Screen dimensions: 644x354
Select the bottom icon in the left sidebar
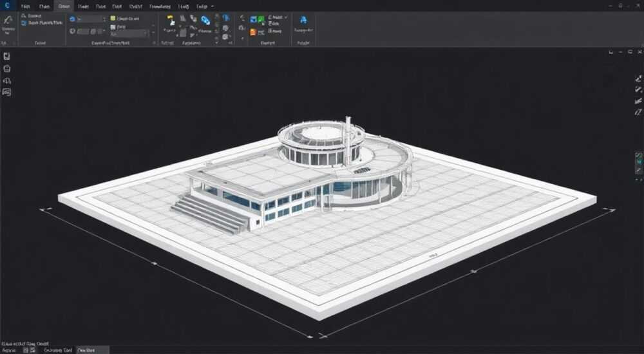tap(6, 92)
